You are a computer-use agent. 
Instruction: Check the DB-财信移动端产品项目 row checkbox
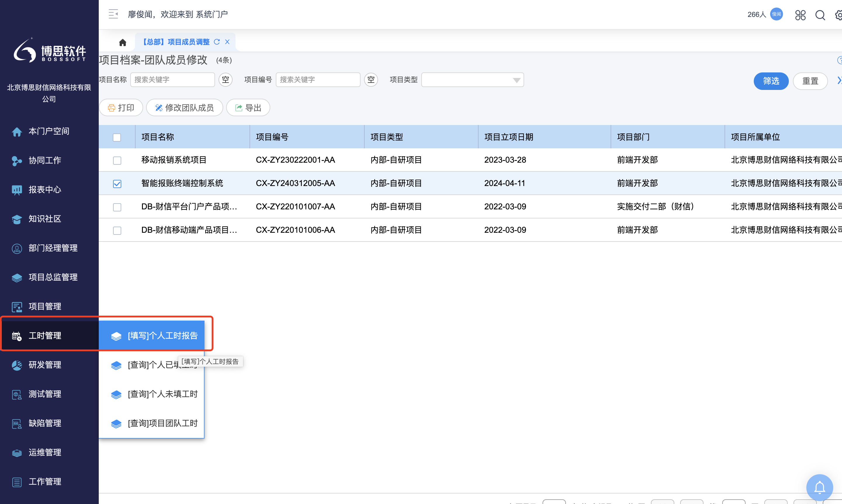pyautogui.click(x=117, y=231)
